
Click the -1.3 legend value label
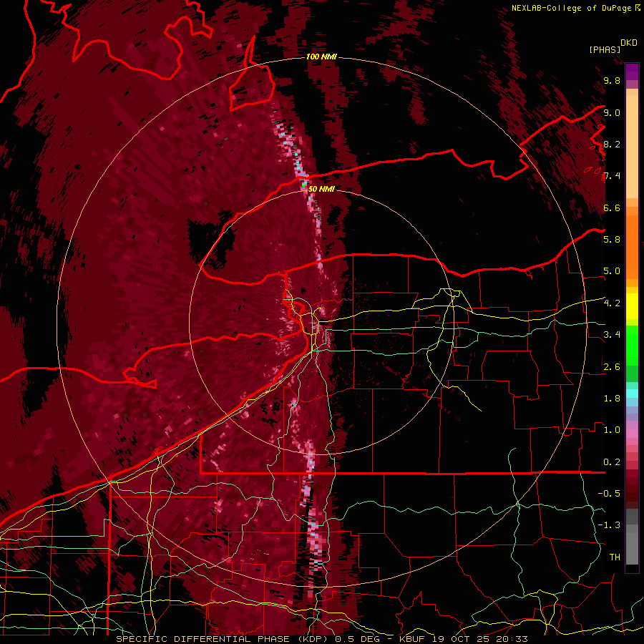click(609, 525)
